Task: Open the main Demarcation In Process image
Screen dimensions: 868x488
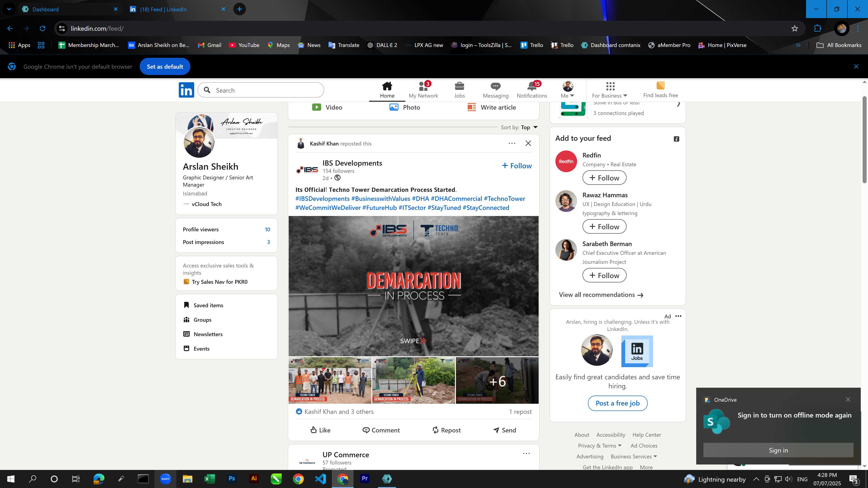Action: [413, 286]
